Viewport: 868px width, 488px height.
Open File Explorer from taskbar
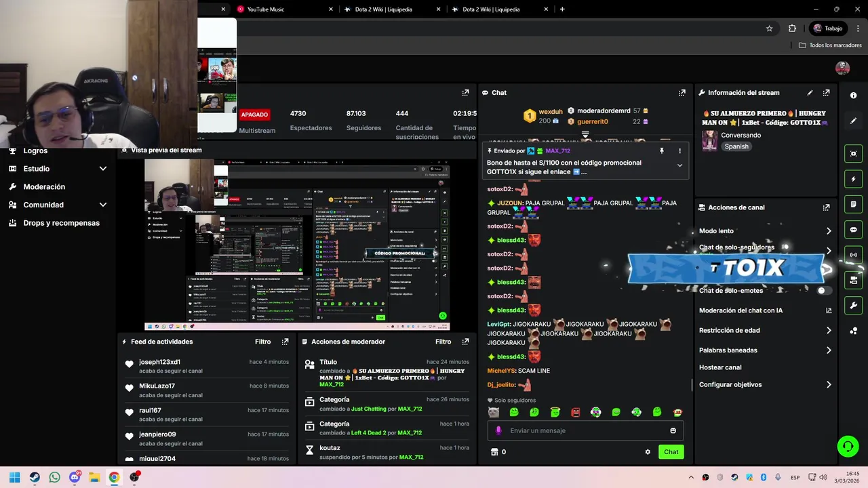(94, 477)
